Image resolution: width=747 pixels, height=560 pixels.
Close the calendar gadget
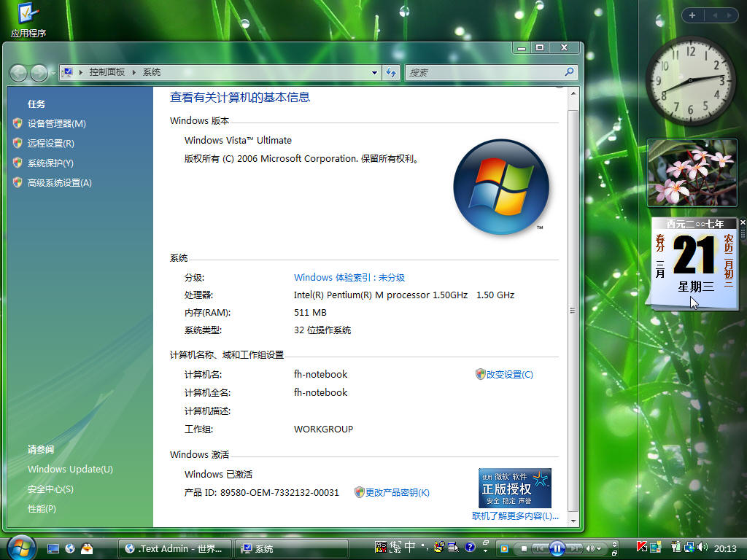point(743,222)
